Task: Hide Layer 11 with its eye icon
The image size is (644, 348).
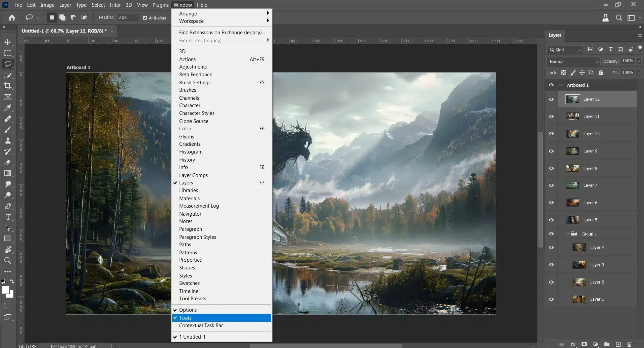Action: point(551,117)
